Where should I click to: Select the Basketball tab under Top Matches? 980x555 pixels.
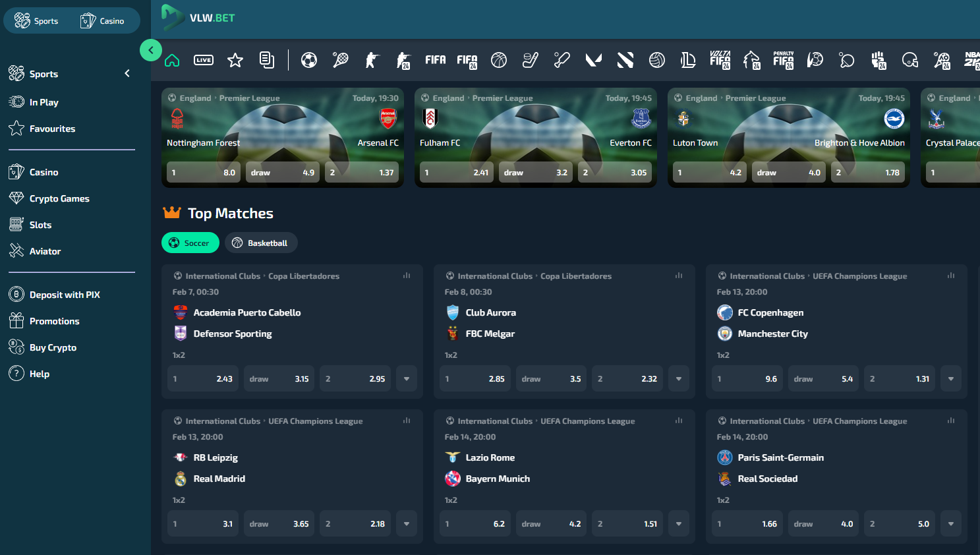[261, 243]
